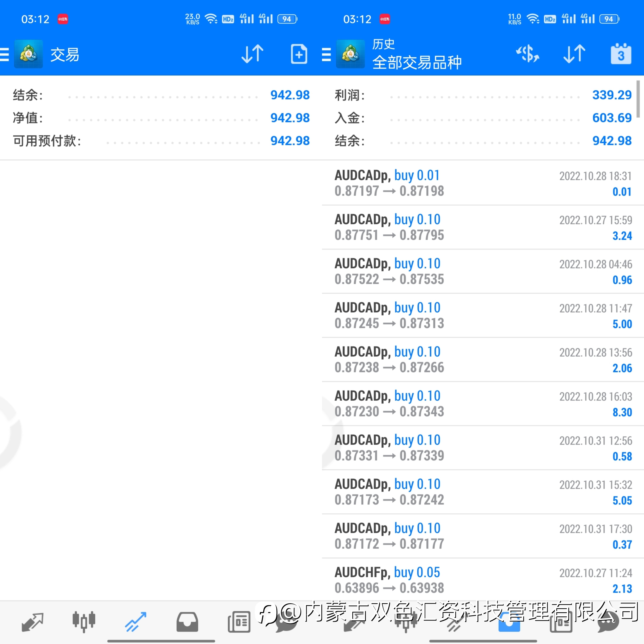The width and height of the screenshot is (644, 644).
Task: Tap 结余 value 942.98 on 历史 screen
Action: click(612, 141)
